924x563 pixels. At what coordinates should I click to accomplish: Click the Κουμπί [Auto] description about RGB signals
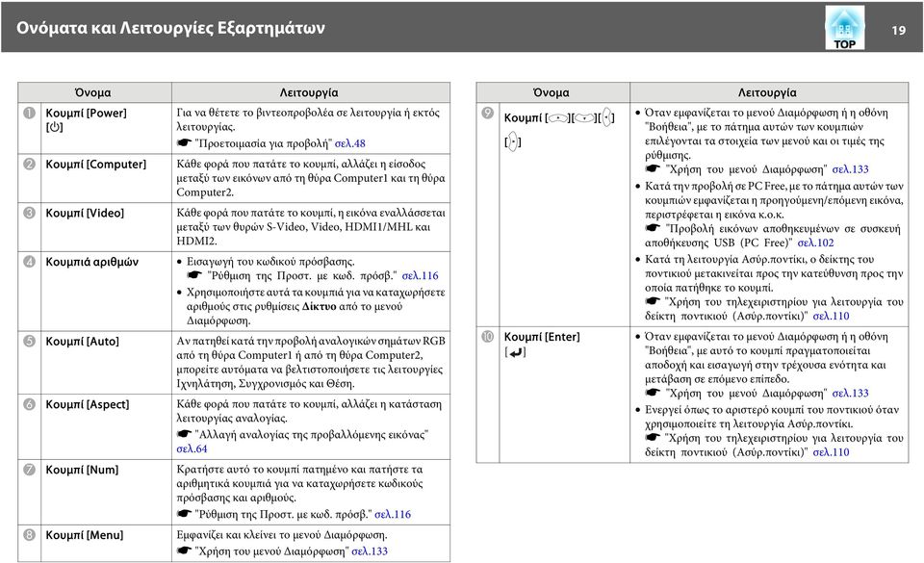(x=311, y=362)
